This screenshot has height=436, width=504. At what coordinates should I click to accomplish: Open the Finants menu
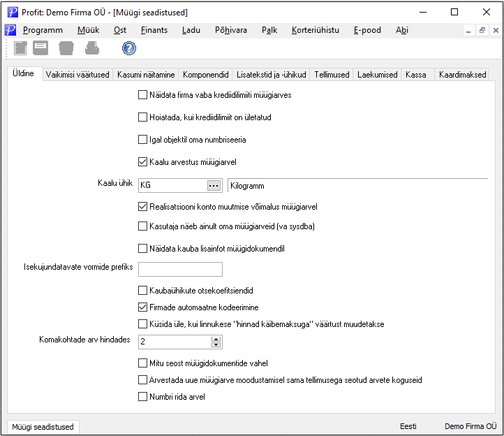tap(154, 30)
